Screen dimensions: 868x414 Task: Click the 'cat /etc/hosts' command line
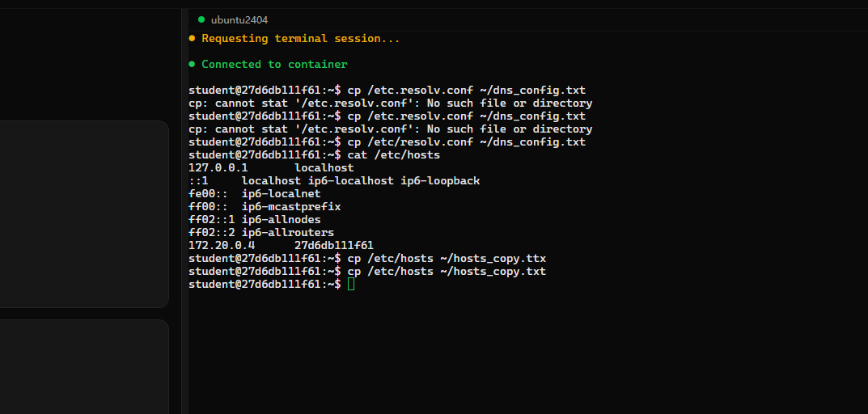pos(314,155)
